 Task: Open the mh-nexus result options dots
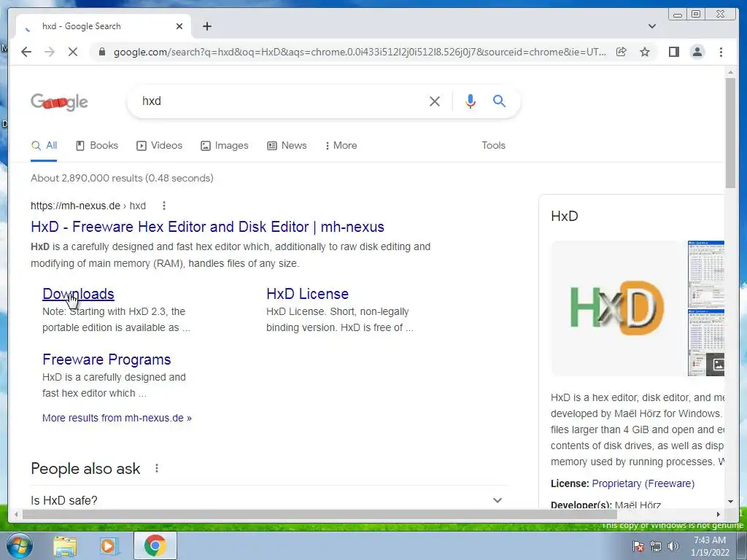coord(164,206)
